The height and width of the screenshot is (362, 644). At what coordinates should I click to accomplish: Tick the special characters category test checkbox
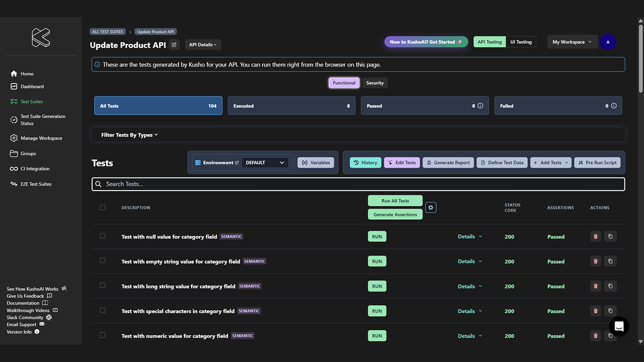(103, 310)
